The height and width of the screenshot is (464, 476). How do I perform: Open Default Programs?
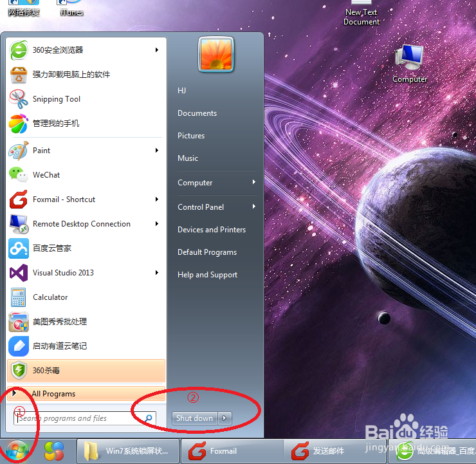[207, 252]
